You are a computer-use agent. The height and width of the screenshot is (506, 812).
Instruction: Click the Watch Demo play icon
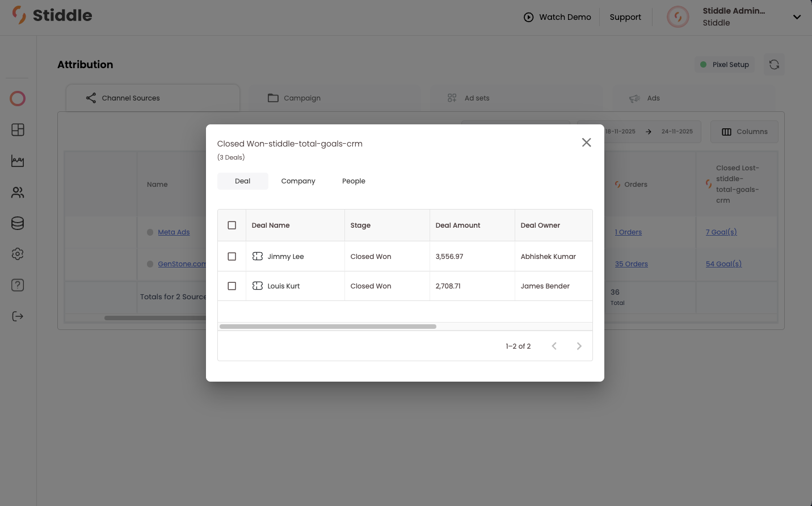[x=528, y=17]
